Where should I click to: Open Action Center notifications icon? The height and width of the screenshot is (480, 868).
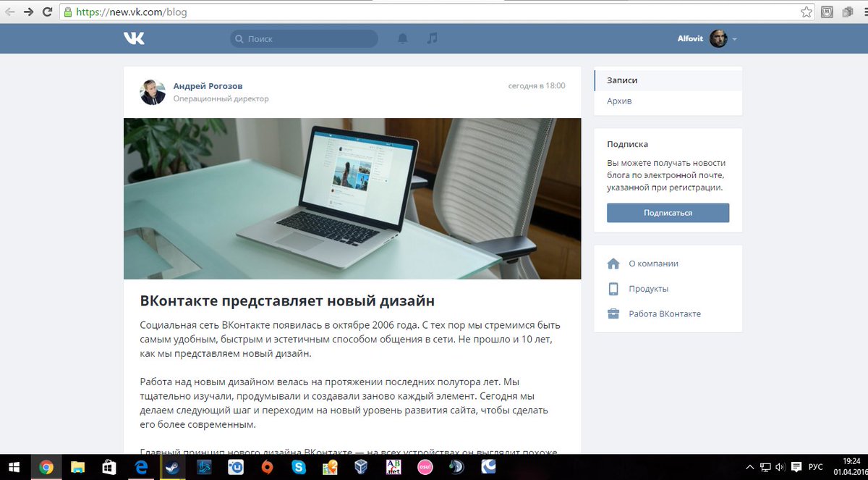click(796, 467)
